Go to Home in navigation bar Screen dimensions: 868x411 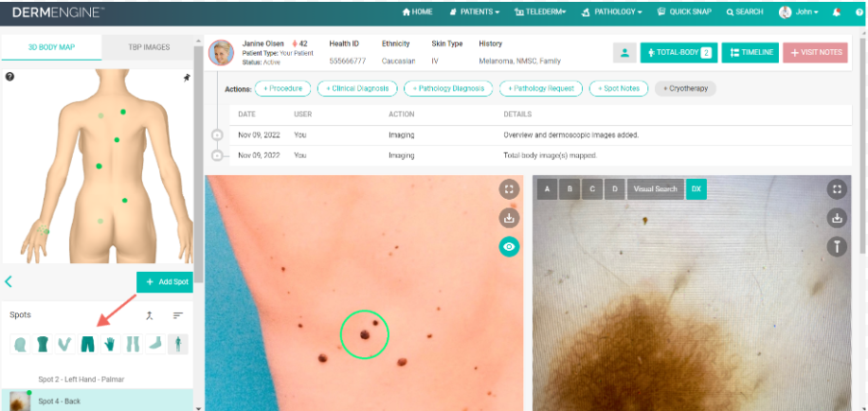coord(417,11)
